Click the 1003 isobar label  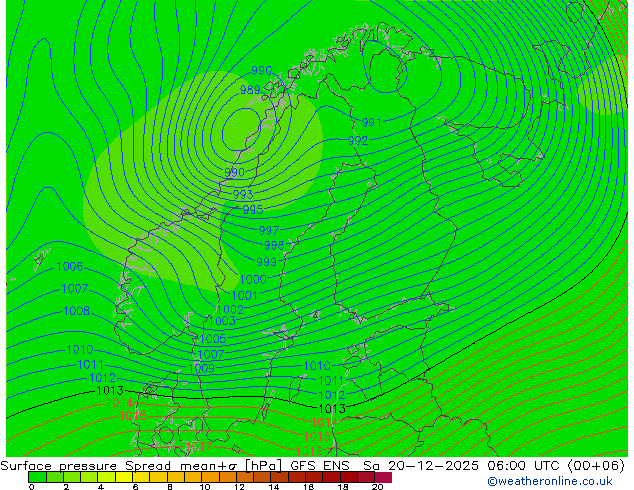coord(222,321)
